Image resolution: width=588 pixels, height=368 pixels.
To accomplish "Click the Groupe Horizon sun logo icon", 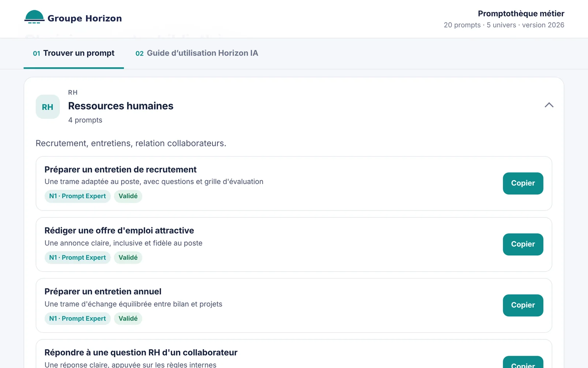I will [34, 17].
